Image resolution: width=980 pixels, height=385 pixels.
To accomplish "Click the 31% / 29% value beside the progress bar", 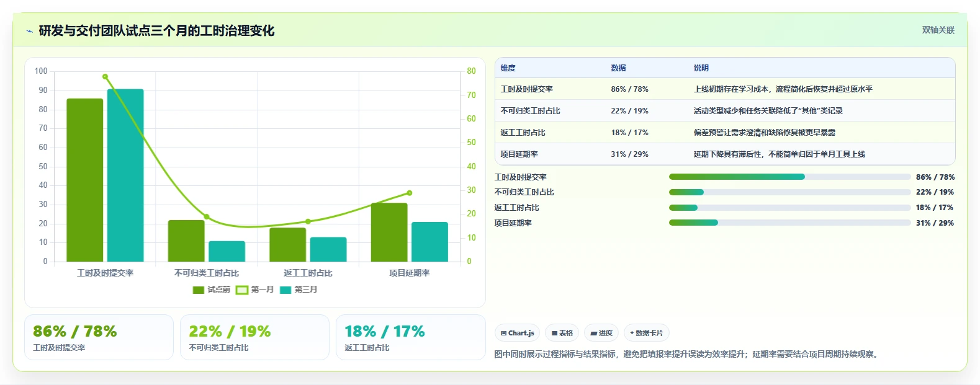I will click(935, 223).
